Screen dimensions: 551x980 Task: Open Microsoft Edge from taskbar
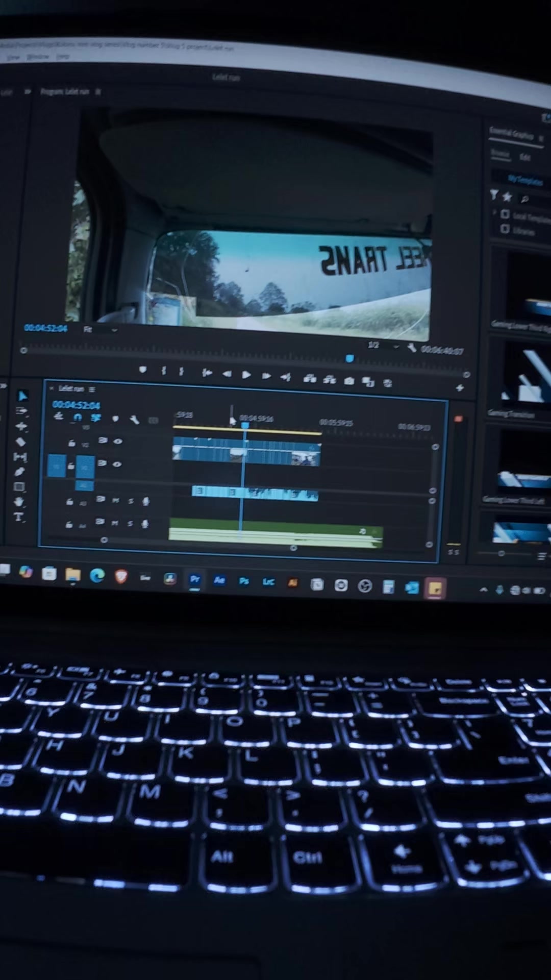coord(97,576)
